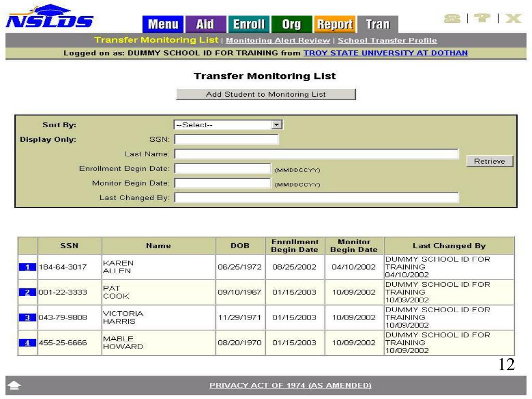Switch to the Enroll tab
532x399 pixels.
pyautogui.click(x=249, y=24)
